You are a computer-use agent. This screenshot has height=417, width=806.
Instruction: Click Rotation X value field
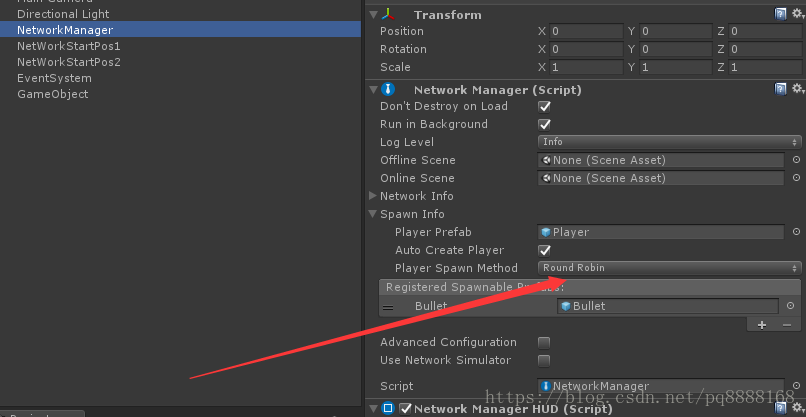(586, 49)
